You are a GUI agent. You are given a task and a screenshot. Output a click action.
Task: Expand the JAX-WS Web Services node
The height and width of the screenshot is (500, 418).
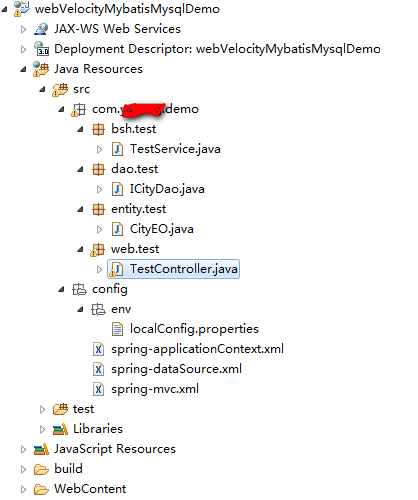(x=23, y=29)
